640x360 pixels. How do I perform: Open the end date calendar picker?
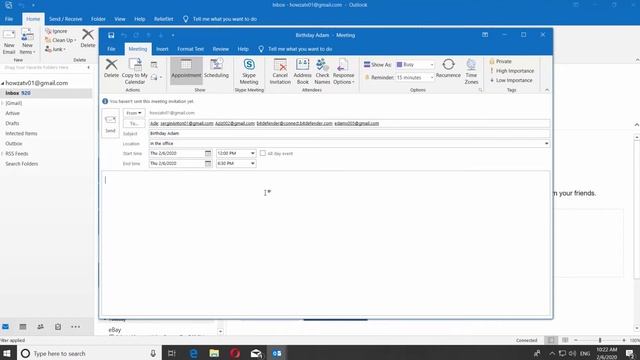[208, 163]
